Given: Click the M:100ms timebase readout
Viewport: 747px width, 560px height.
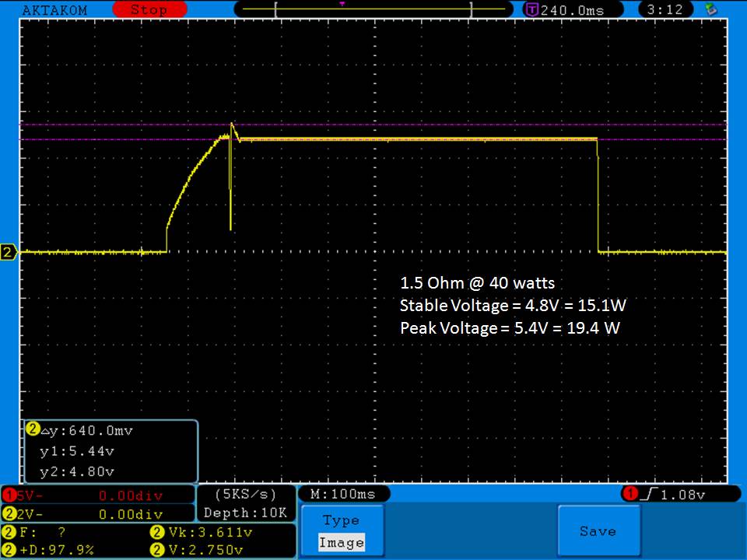Looking at the screenshot, I should coord(343,495).
